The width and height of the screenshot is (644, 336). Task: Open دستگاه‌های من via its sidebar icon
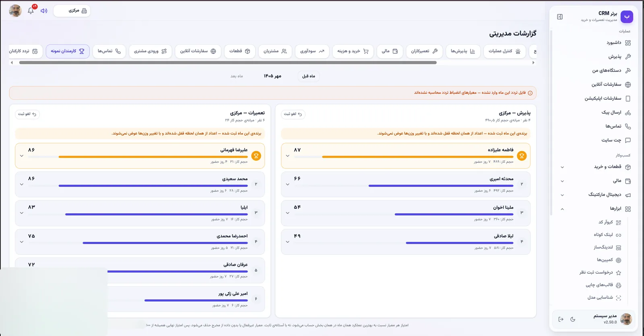[x=628, y=71]
